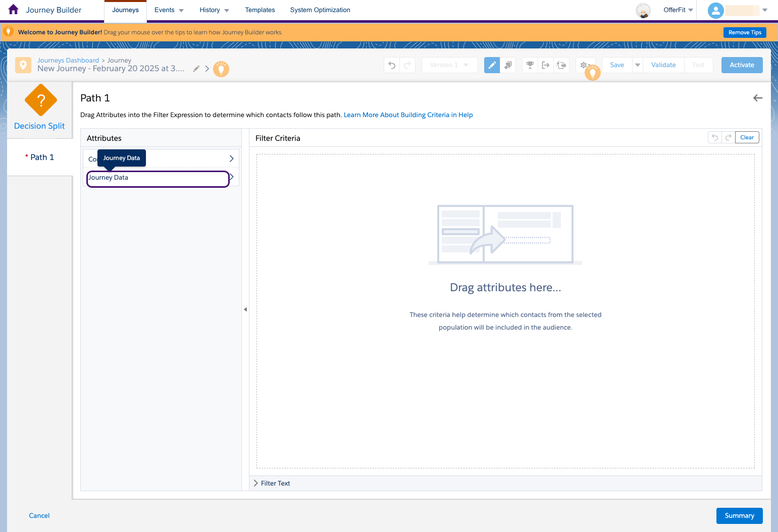
Task: Click the undo icon in Filter Criteria
Action: 714,137
